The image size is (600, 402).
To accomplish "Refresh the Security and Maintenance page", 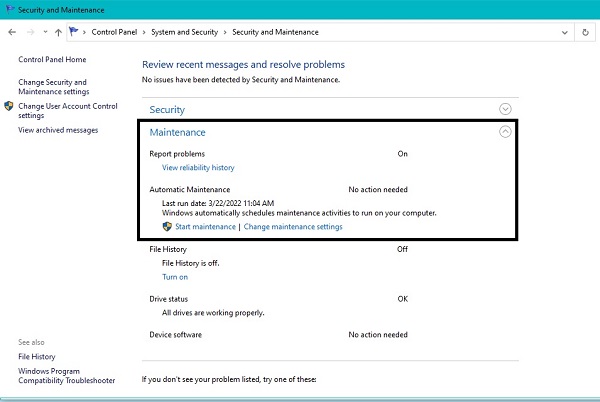I will (x=585, y=33).
